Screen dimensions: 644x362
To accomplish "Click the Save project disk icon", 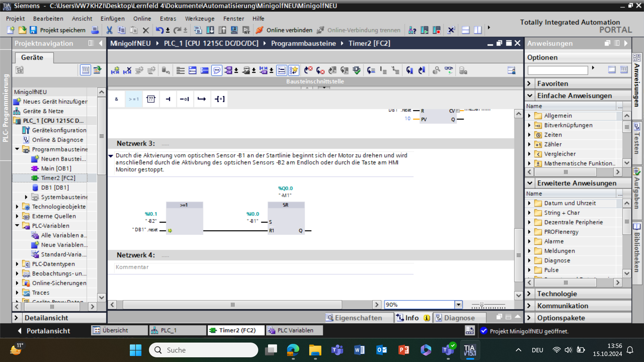I will click(33, 30).
